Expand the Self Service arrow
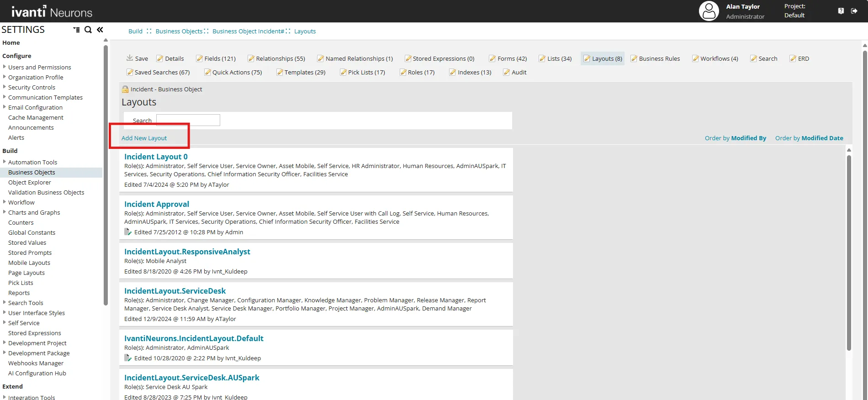 [x=5, y=322]
